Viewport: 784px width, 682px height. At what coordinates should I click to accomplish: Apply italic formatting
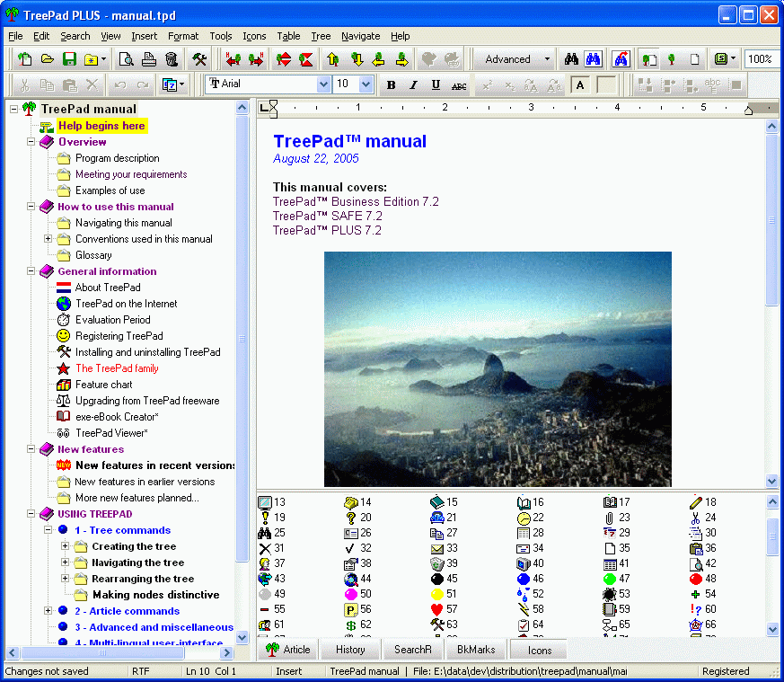(413, 85)
